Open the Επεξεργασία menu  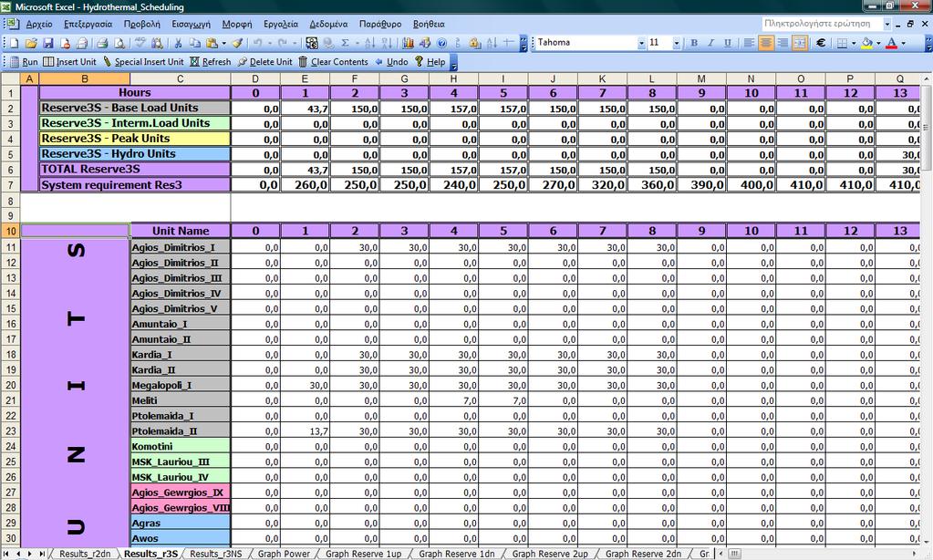pos(88,25)
